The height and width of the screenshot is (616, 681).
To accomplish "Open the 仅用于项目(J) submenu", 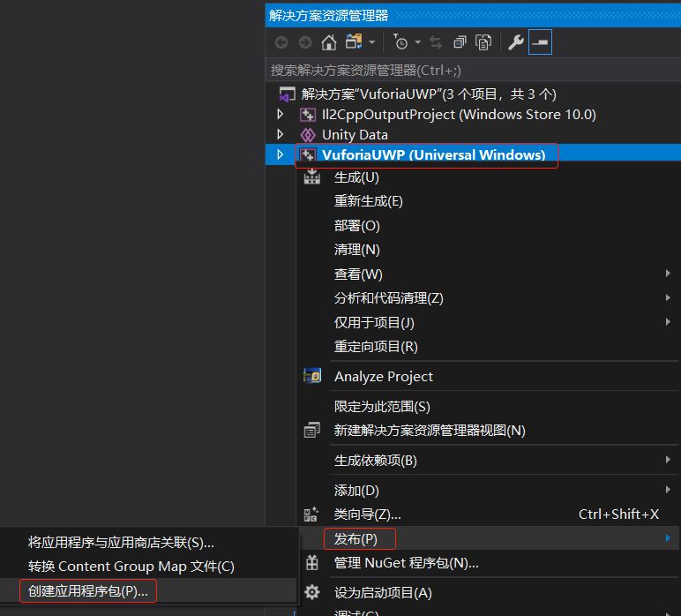I will tap(488, 323).
